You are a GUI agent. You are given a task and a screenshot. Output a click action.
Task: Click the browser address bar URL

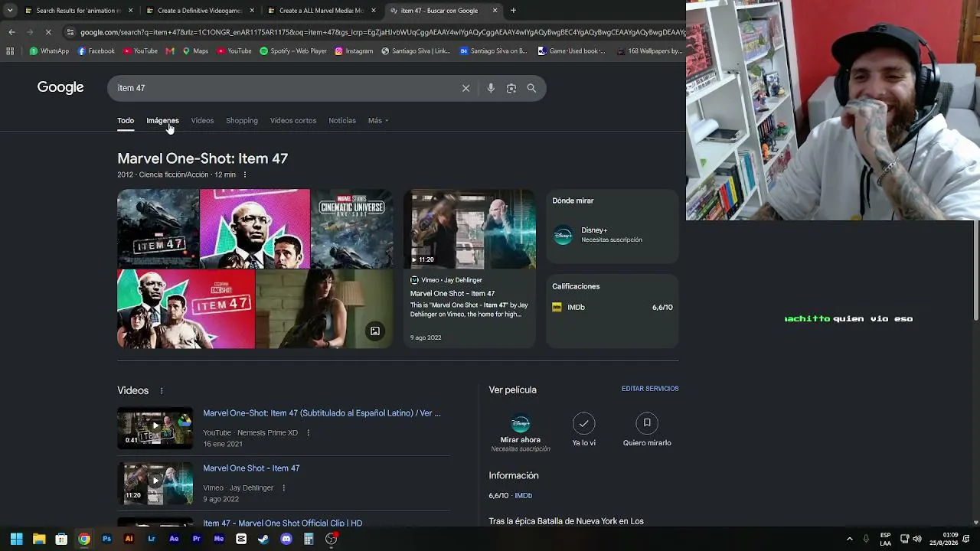pyautogui.click(x=383, y=32)
